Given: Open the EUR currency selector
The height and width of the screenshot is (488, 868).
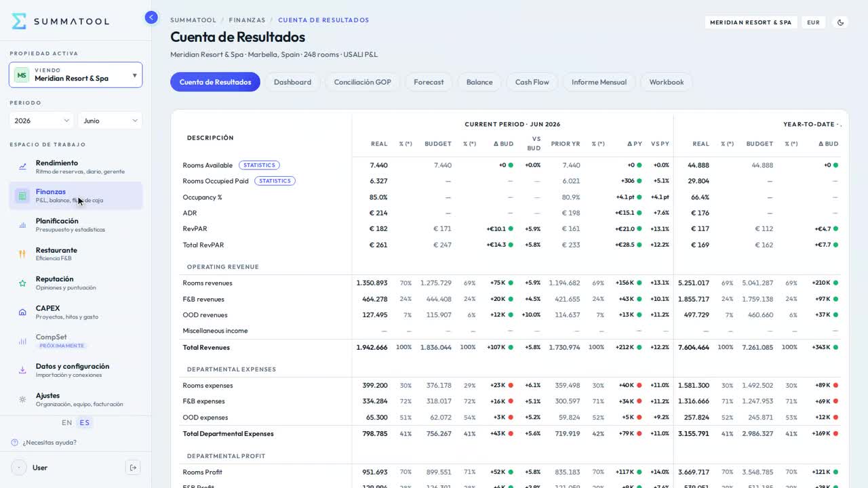Looking at the screenshot, I should click(x=813, y=22).
